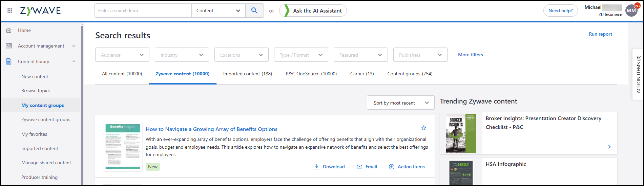Open the Audience filter dropdown
Screen dimensions: 644x186
coord(122,55)
